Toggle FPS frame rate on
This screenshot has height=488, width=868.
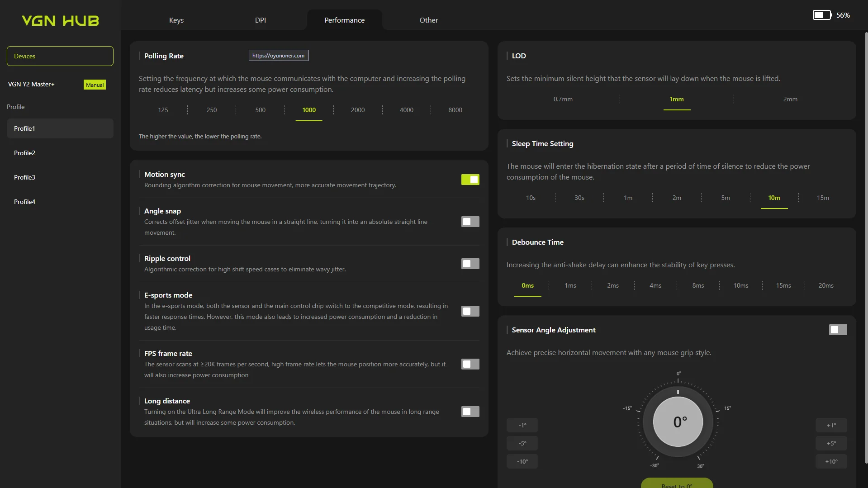pyautogui.click(x=470, y=364)
